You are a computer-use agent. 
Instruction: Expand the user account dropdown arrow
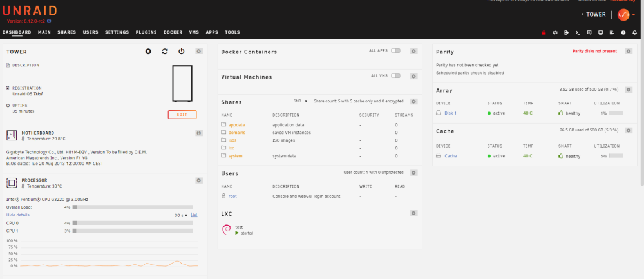pos(633,15)
